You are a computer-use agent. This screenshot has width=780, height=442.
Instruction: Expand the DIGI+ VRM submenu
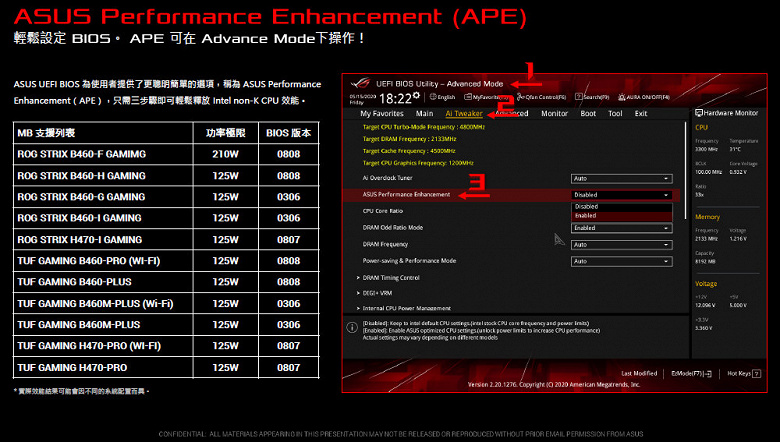point(377,293)
